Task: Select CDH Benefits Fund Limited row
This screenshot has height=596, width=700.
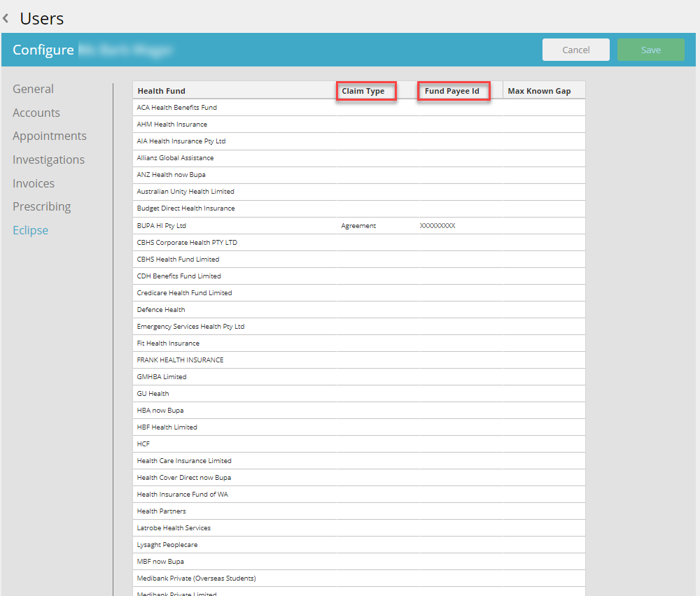Action: 359,276
